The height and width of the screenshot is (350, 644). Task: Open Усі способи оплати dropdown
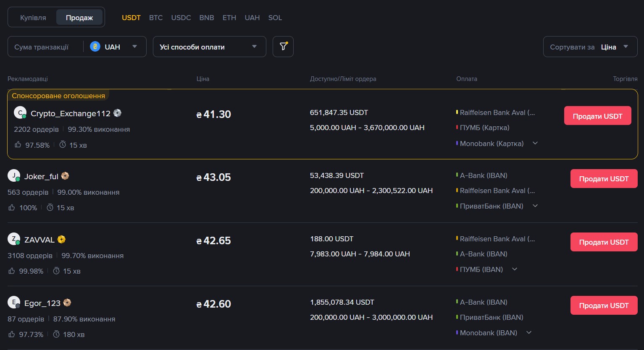(x=210, y=47)
